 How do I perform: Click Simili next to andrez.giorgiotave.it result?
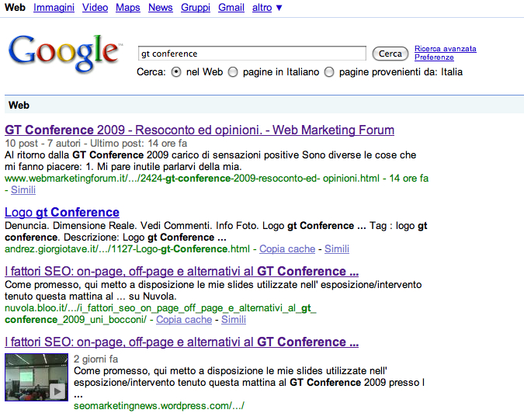click(336, 249)
